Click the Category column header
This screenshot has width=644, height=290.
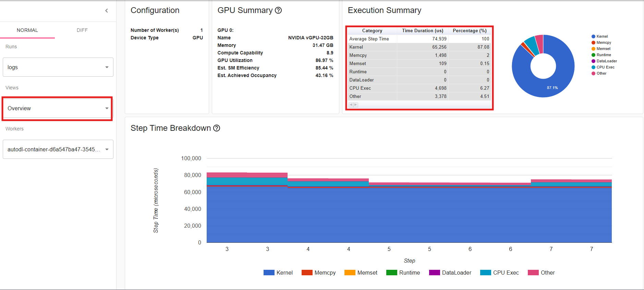[x=372, y=30]
